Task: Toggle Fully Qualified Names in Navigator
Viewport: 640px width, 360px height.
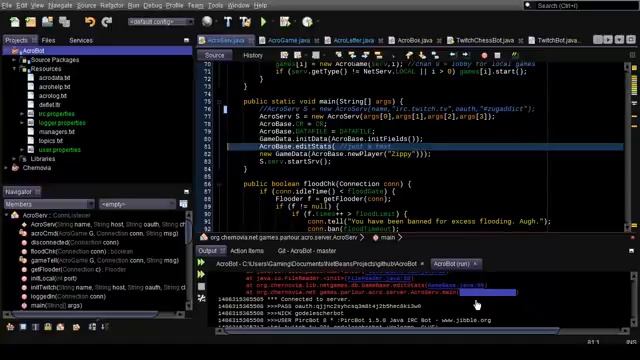Action: pos(76,327)
